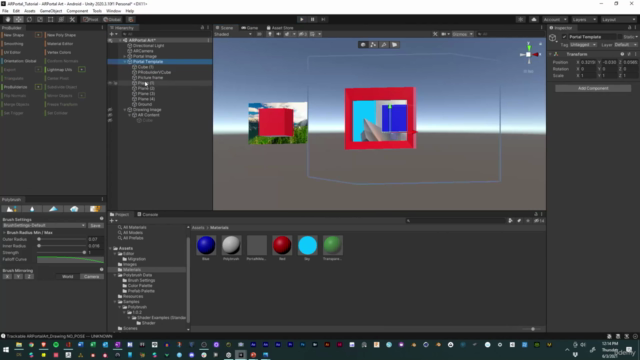Viewport: 640px width, 360px height.
Task: Toggle scene lighting button
Action: click(x=270, y=34)
